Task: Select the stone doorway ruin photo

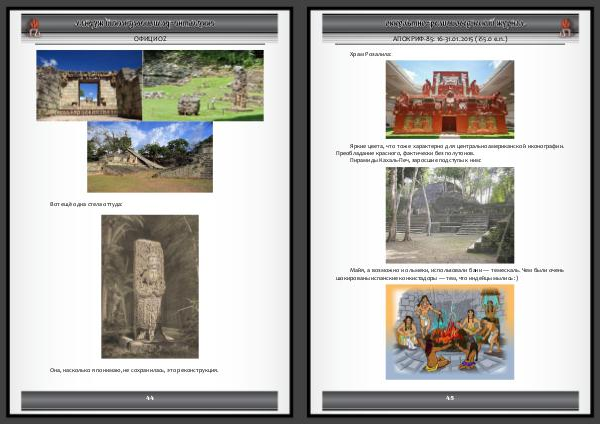Action: (x=89, y=86)
